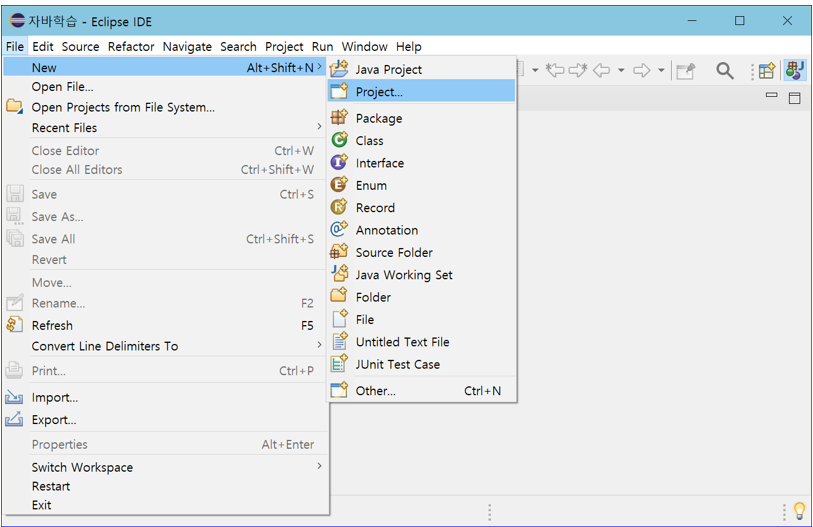Image resolution: width=813 pixels, height=527 pixels.
Task: Click the new Folder icon
Action: pyautogui.click(x=339, y=296)
